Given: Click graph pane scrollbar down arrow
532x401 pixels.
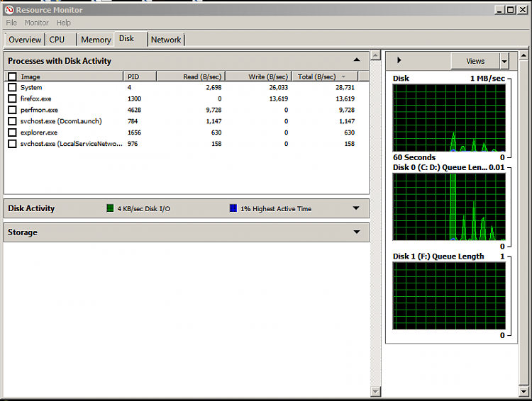Looking at the screenshot, I should [523, 392].
